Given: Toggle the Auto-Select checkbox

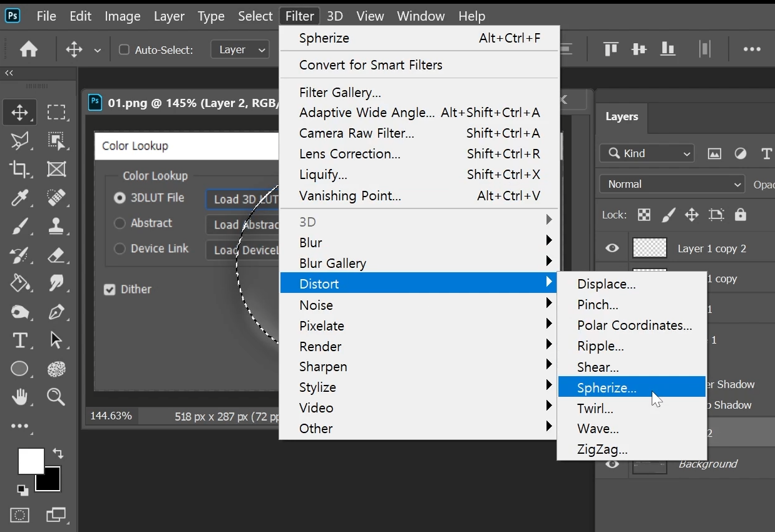Looking at the screenshot, I should (x=124, y=49).
